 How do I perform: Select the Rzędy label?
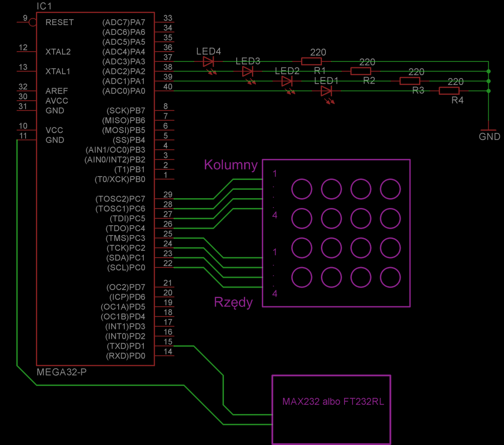(233, 302)
